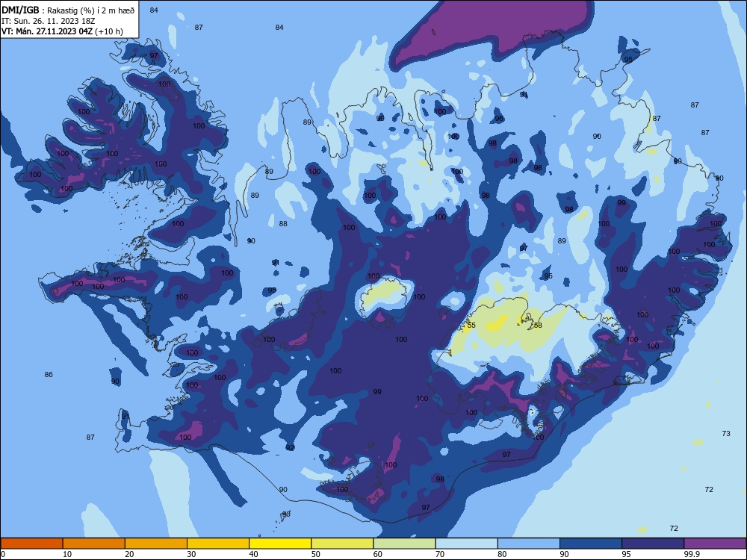The width and height of the screenshot is (747, 560).
Task: Select the 'IT: Sun. 26. 11. 2023 18Z' line
Action: pos(49,21)
